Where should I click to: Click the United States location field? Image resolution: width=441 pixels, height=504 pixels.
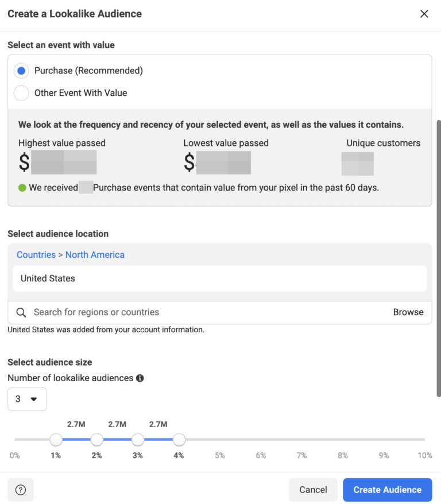(219, 278)
